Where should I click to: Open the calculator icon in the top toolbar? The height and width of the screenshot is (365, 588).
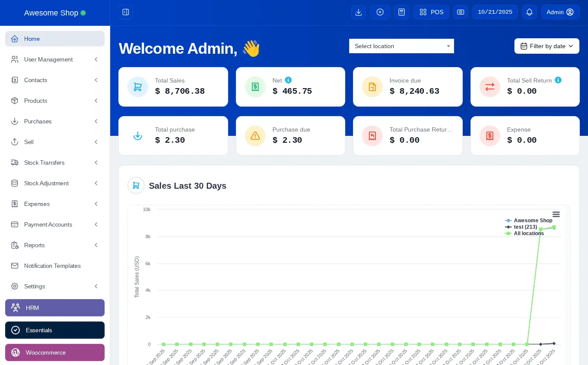point(402,12)
